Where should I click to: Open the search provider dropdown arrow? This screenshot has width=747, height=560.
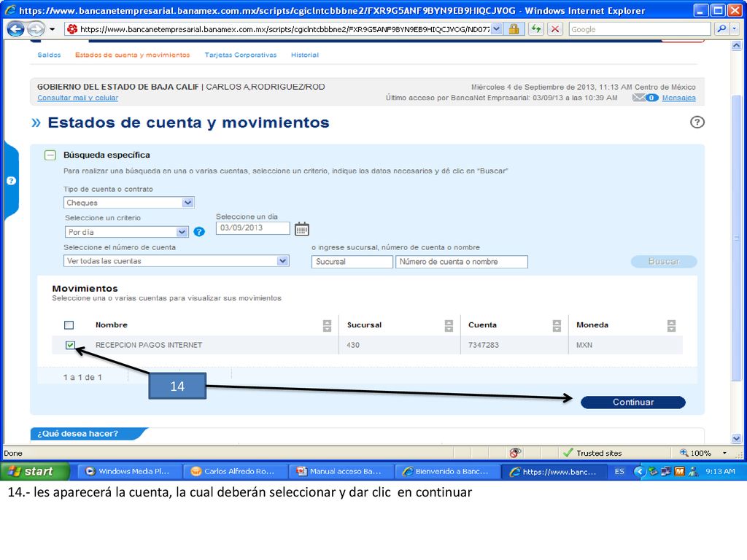pyautogui.click(x=734, y=29)
